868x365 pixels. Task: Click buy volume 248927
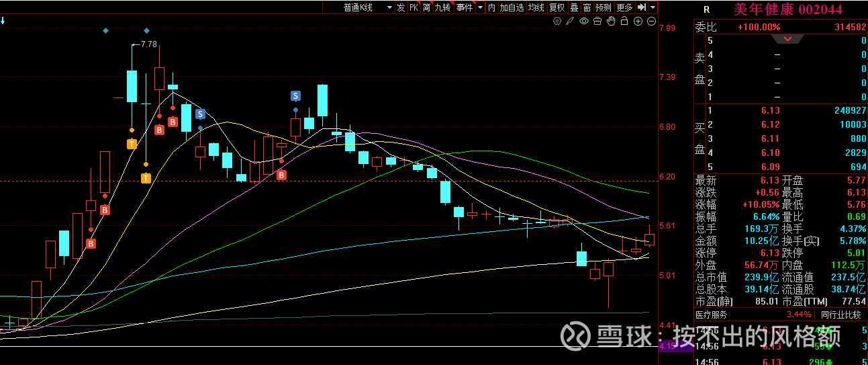point(850,110)
